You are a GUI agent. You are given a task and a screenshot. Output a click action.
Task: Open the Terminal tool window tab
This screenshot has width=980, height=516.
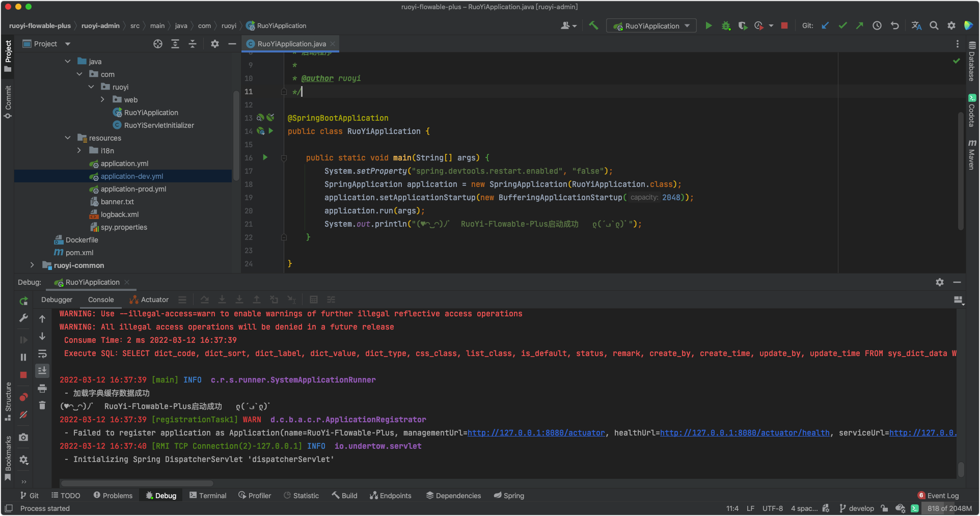[x=208, y=495]
